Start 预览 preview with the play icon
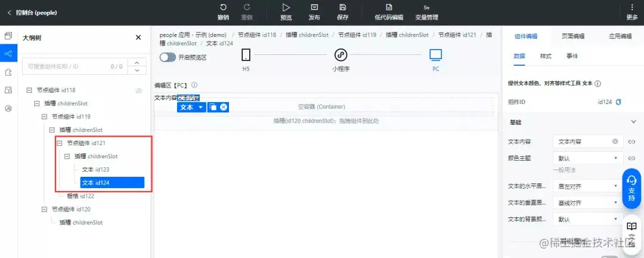The height and width of the screenshot is (258, 644). [286, 7]
